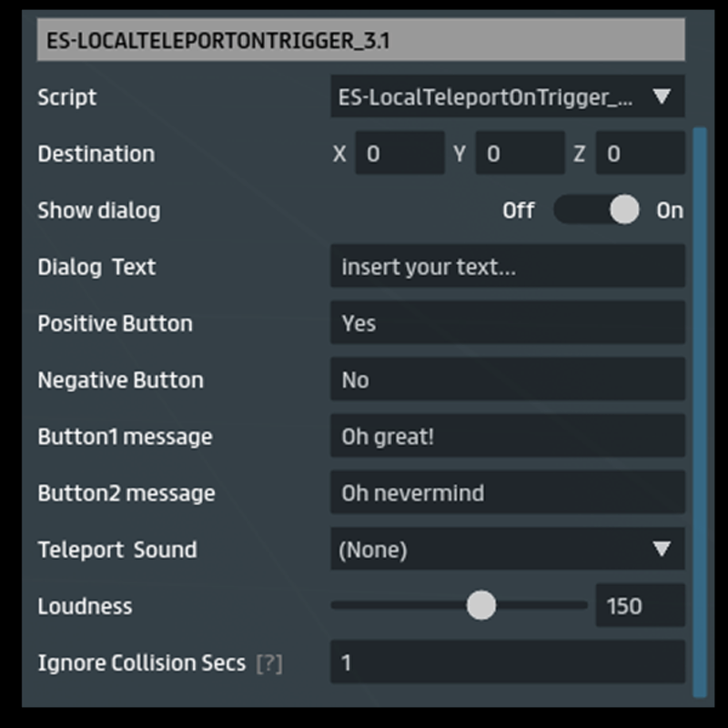Expand the Teleport Sound dropdown arrow
This screenshot has height=728, width=728.
[662, 550]
